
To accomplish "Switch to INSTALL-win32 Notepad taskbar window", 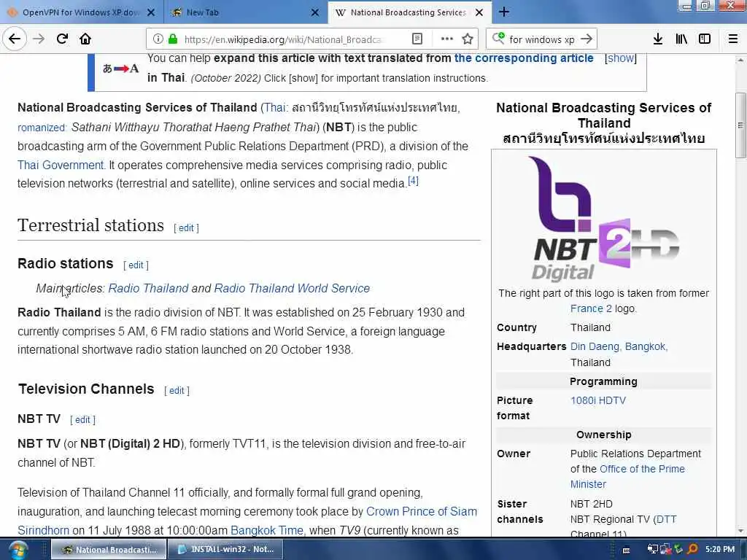I will 225,550.
